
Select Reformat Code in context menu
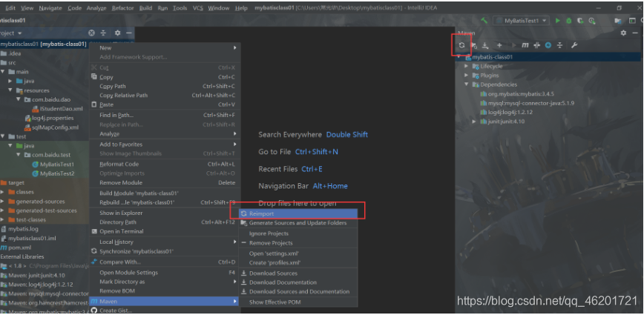coord(165,164)
